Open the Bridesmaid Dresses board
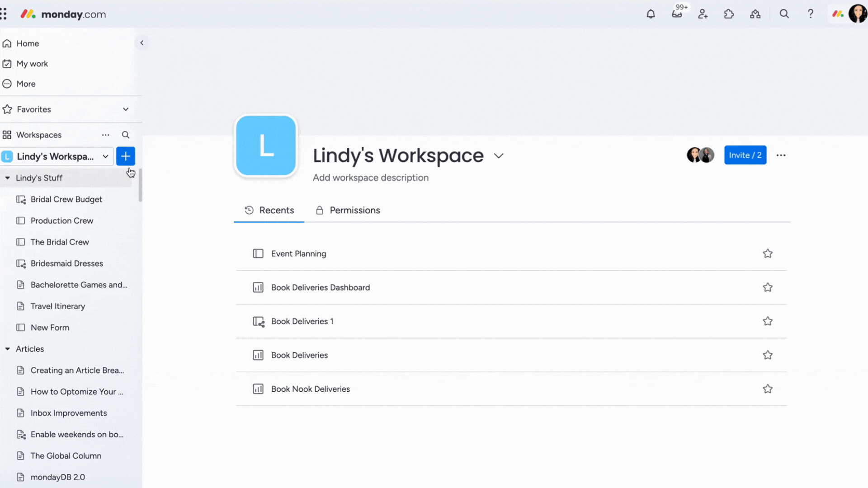This screenshot has height=488, width=868. pos(67,263)
